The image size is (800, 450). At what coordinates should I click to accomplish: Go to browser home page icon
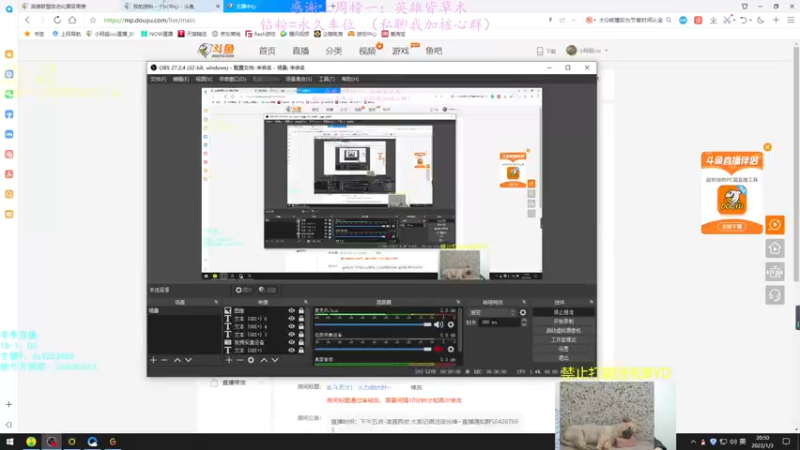pos(72,20)
